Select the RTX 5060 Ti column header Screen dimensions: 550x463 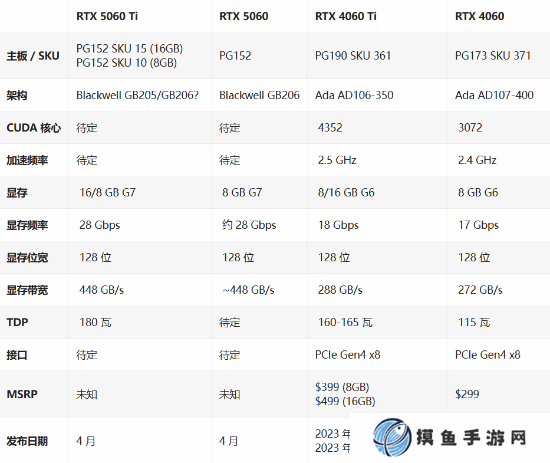(107, 16)
